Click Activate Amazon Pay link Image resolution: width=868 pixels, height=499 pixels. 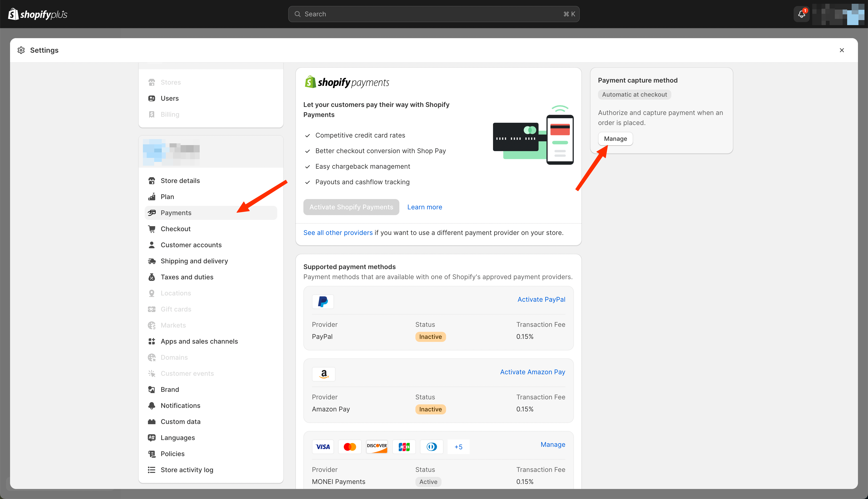[x=532, y=372]
